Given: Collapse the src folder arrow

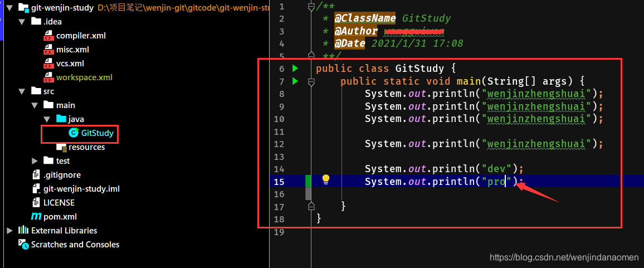Looking at the screenshot, I should (22, 91).
